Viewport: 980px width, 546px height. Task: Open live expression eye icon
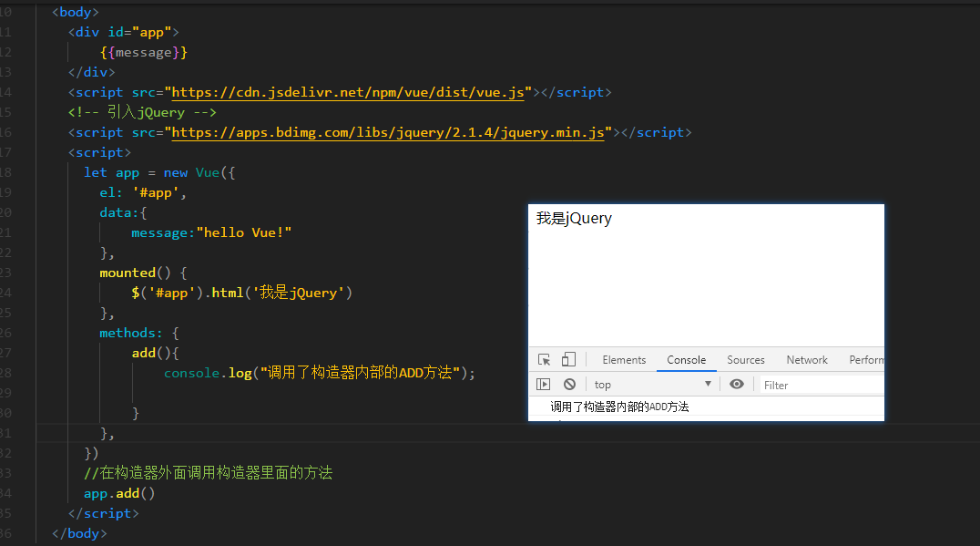coord(737,384)
